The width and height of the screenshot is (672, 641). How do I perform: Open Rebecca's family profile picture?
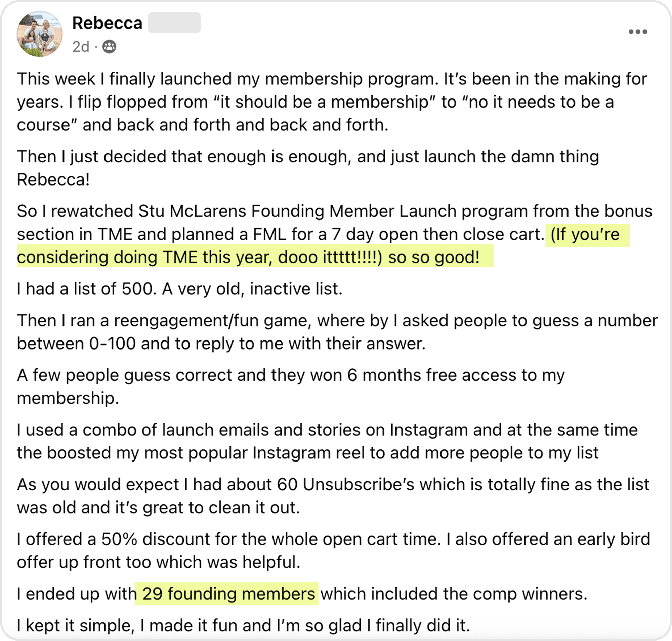40,34
